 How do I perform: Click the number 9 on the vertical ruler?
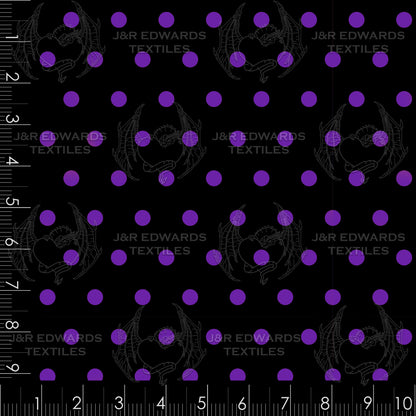point(12,368)
